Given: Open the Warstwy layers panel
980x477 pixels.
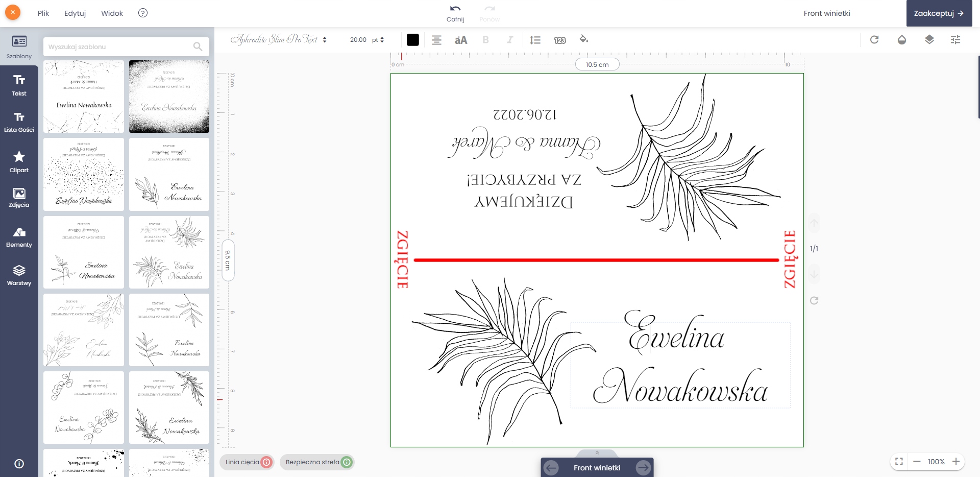Looking at the screenshot, I should coord(19,276).
